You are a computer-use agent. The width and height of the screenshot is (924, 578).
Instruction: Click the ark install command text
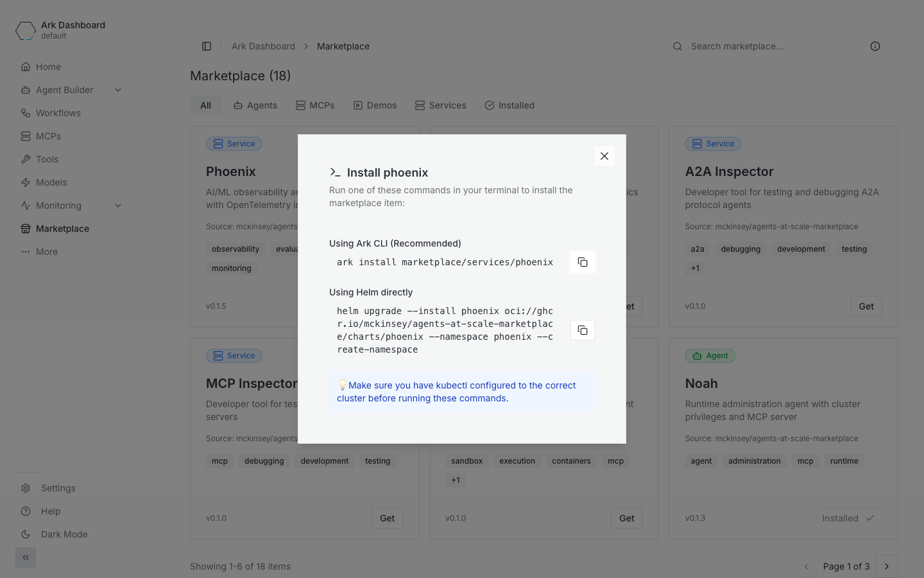(x=445, y=262)
